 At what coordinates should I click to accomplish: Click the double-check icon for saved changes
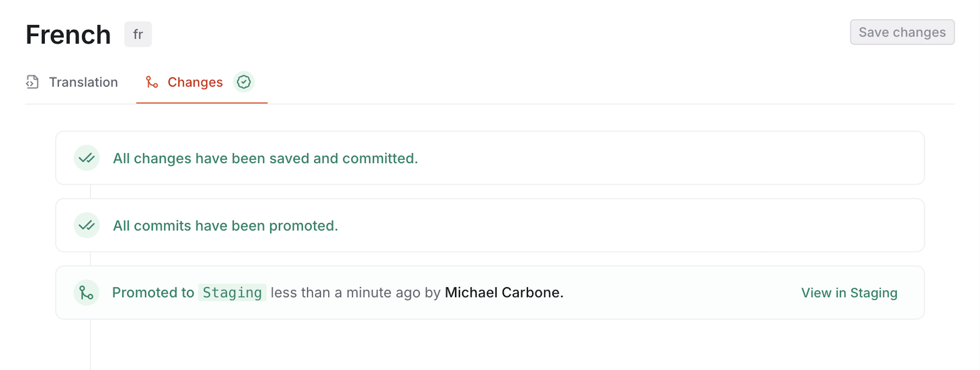pos(86,159)
